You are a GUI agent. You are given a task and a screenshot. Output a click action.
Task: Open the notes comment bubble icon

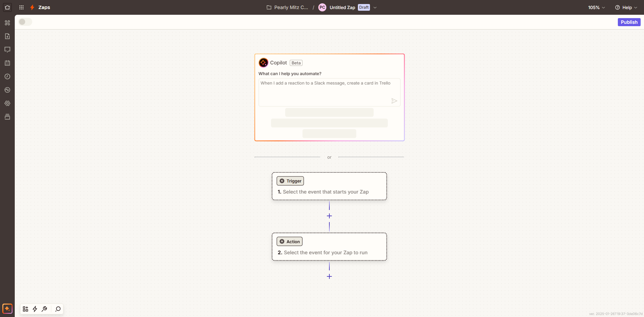7,50
